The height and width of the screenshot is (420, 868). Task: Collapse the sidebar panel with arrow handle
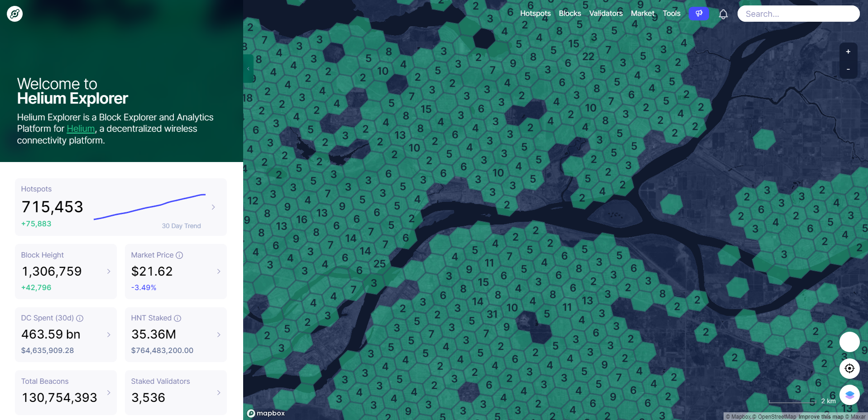pyautogui.click(x=248, y=68)
